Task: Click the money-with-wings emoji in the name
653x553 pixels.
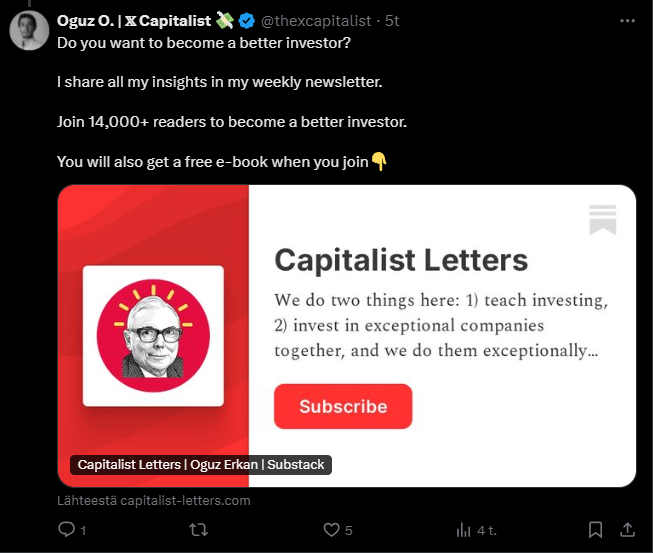Action: pyautogui.click(x=225, y=20)
